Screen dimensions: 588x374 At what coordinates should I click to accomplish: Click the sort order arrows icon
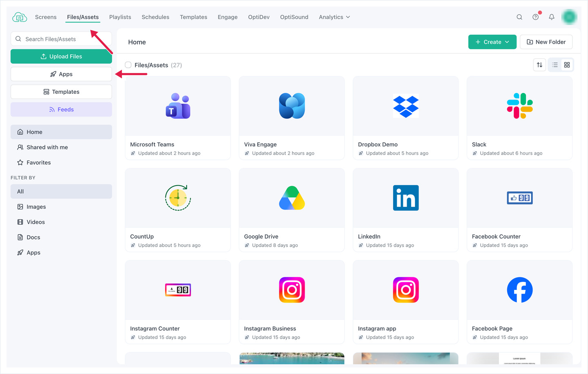[x=539, y=65]
